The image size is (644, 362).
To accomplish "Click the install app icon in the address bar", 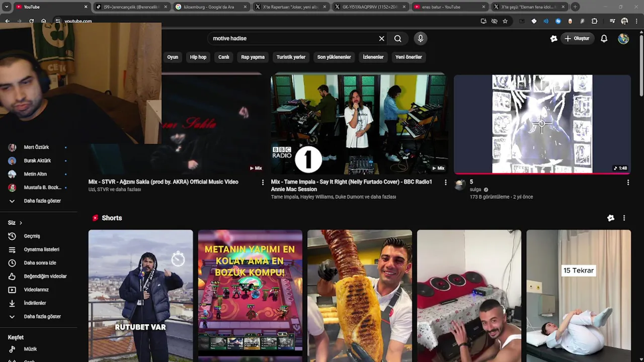I will coord(484,21).
